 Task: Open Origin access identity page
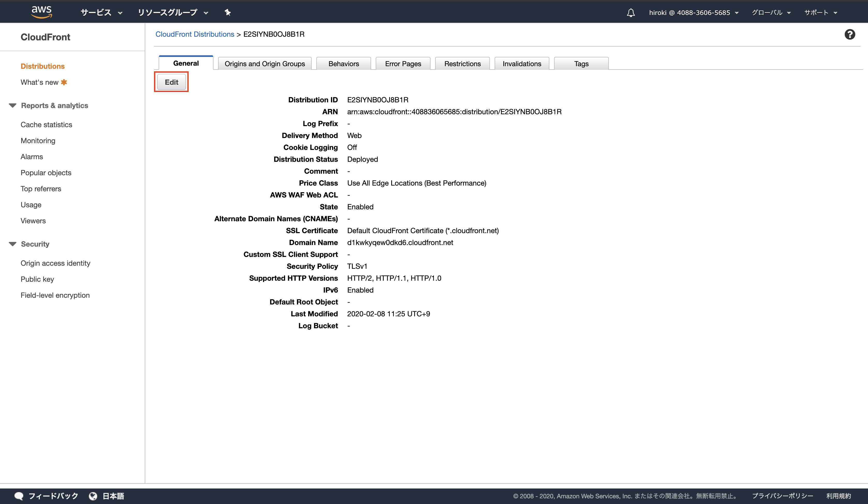(55, 263)
